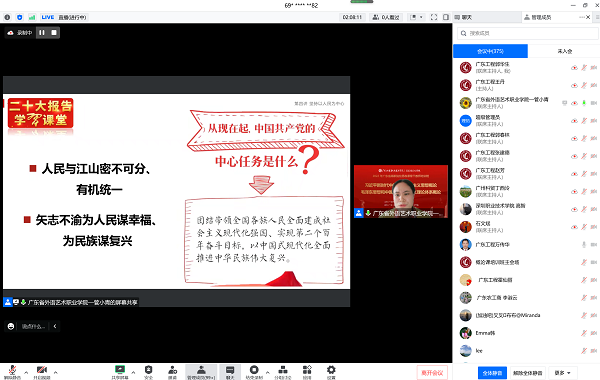The width and height of the screenshot is (600, 380).
Task: Select the In Meeting (375) tab
Action: (x=490, y=51)
